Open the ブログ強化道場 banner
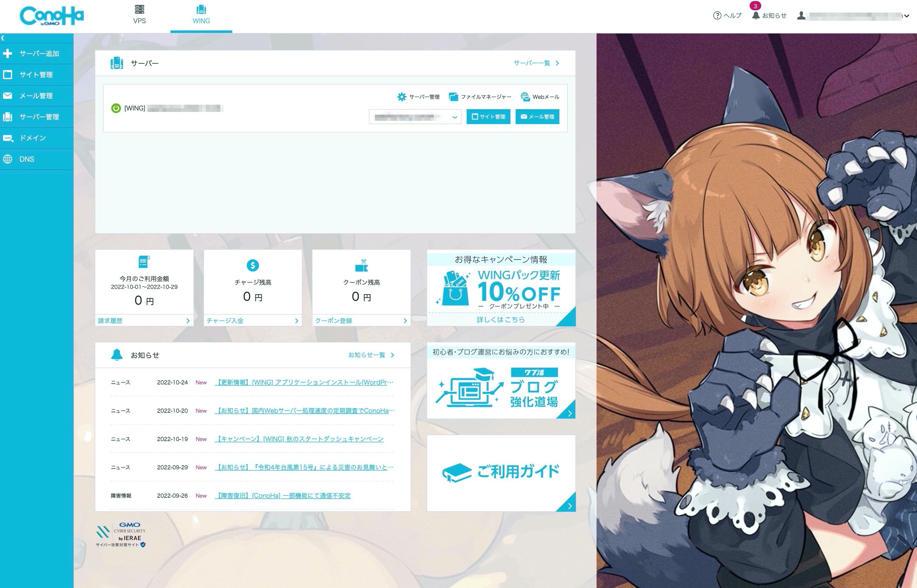The image size is (917, 588). click(501, 381)
